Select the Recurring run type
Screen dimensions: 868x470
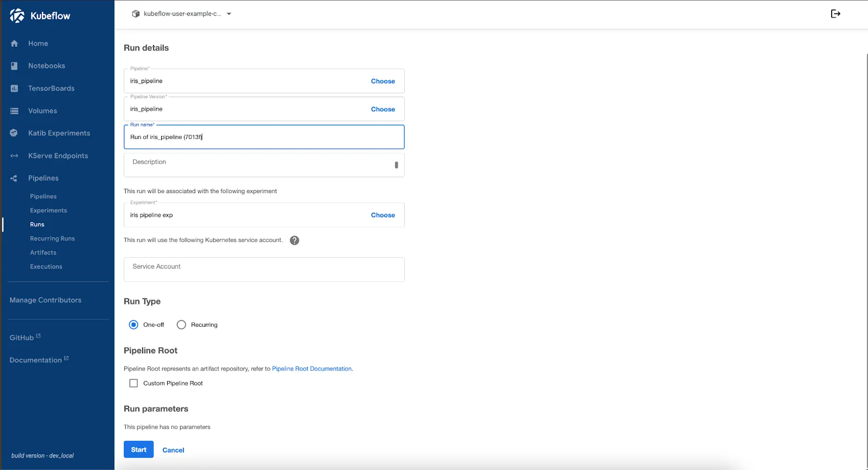pyautogui.click(x=181, y=325)
